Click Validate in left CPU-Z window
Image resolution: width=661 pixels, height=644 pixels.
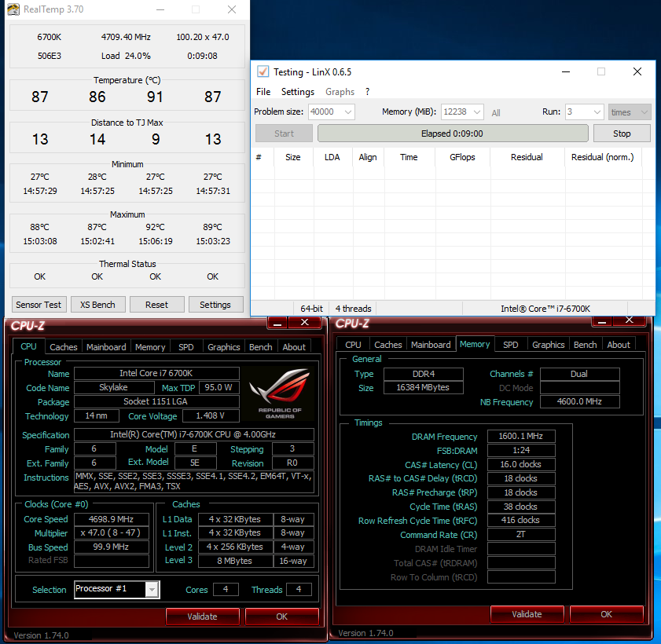(202, 617)
